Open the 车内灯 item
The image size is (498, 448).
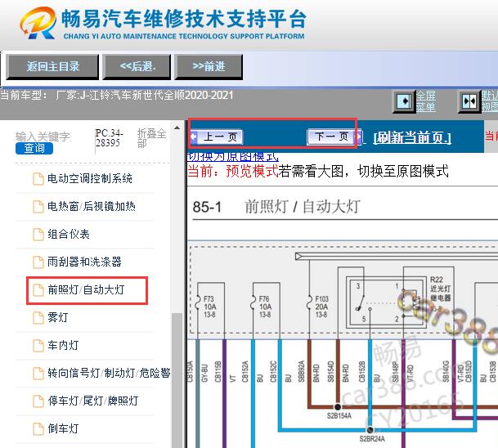(x=63, y=345)
